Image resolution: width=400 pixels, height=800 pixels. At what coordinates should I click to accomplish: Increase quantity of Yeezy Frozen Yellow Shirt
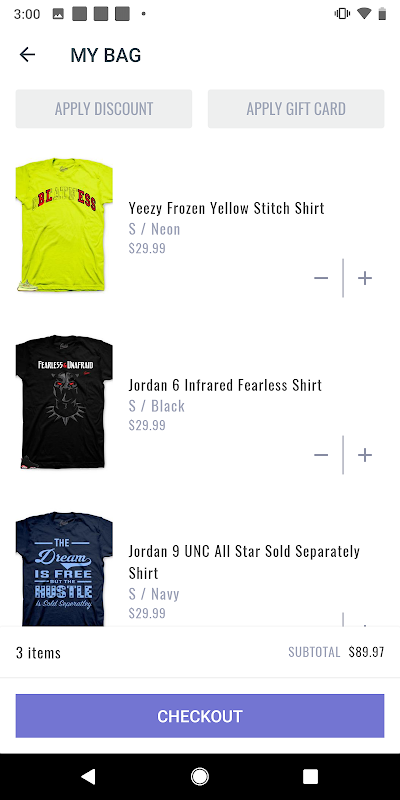click(364, 278)
